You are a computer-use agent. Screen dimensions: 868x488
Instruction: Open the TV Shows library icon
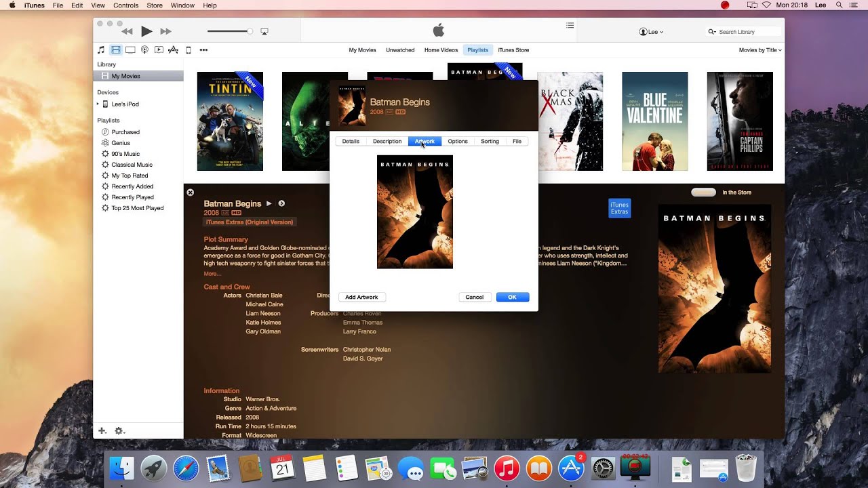tap(130, 49)
